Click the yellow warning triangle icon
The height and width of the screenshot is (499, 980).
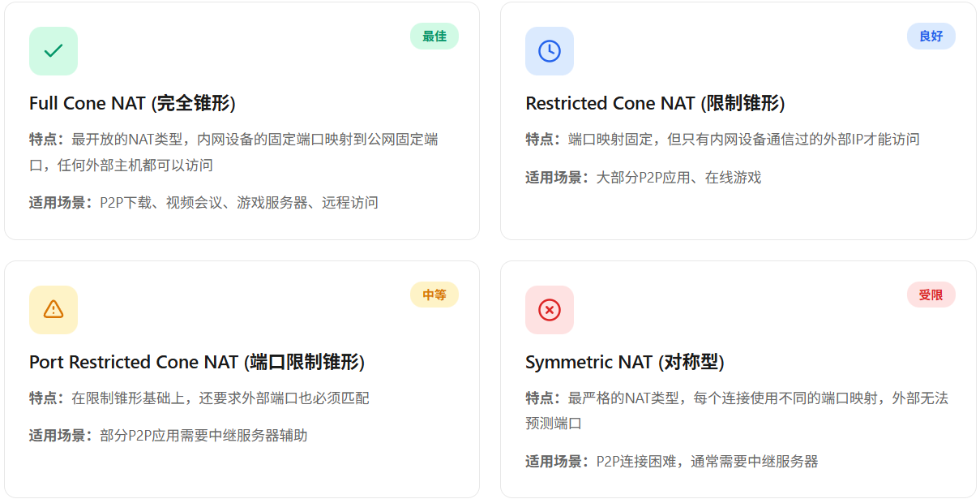(53, 309)
